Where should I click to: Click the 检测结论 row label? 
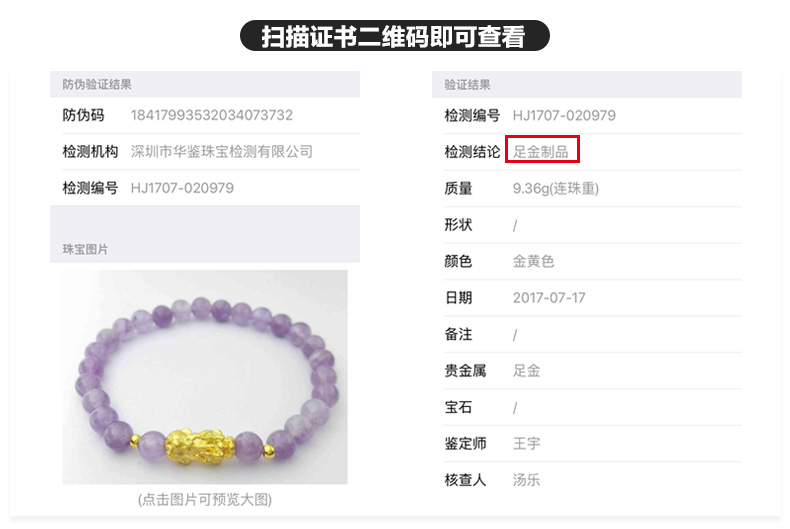point(472,151)
